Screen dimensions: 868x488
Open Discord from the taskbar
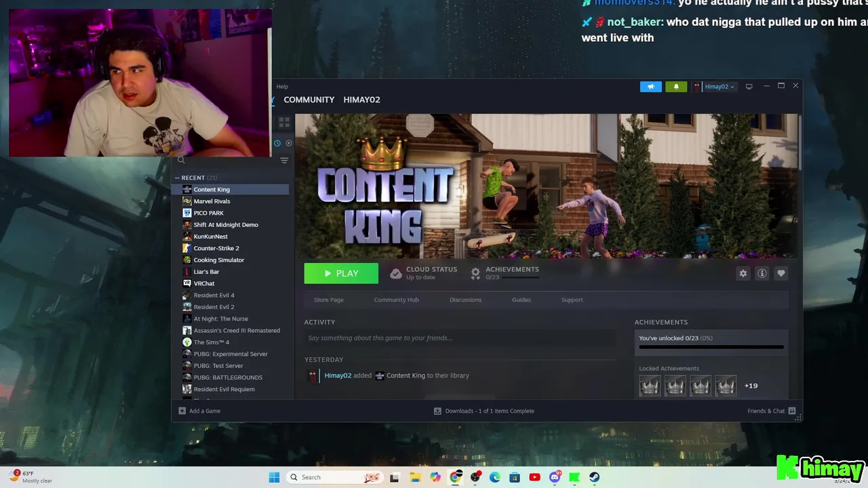click(x=555, y=477)
